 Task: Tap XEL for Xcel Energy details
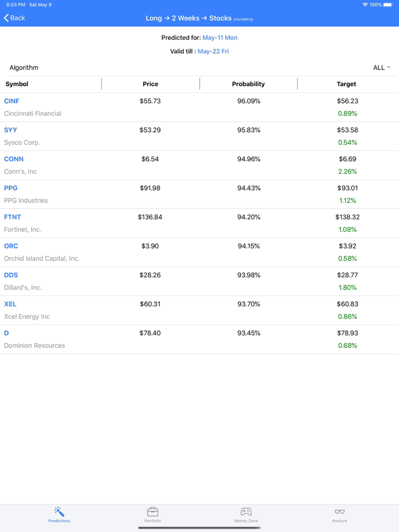click(x=10, y=304)
